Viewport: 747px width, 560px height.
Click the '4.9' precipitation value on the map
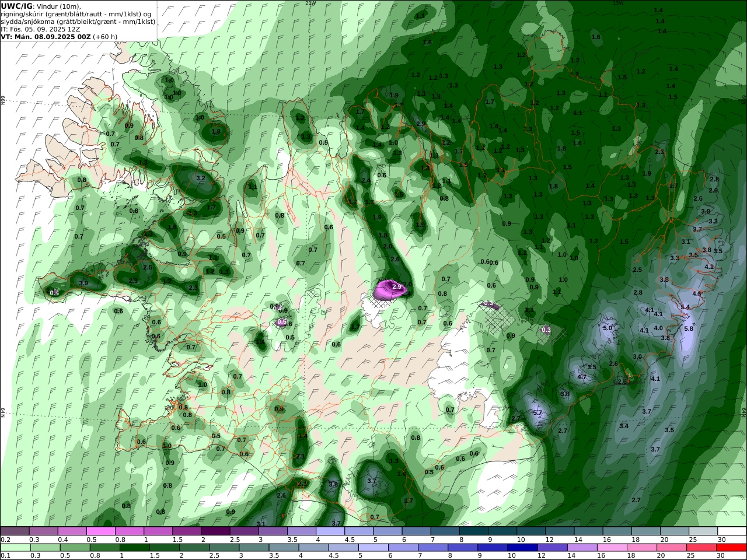tap(697, 293)
